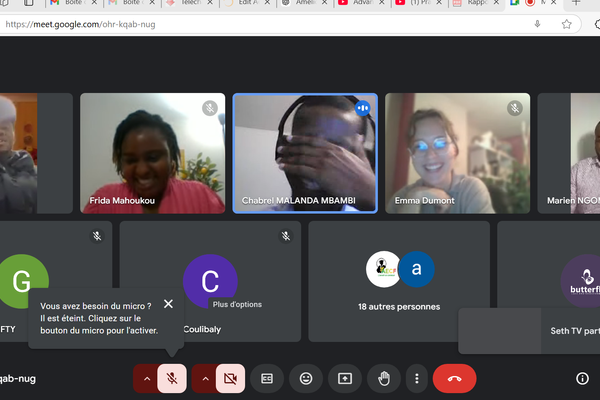The width and height of the screenshot is (600, 400).
Task: Turn on the camera in the bottom toolbar
Action: [230, 379]
